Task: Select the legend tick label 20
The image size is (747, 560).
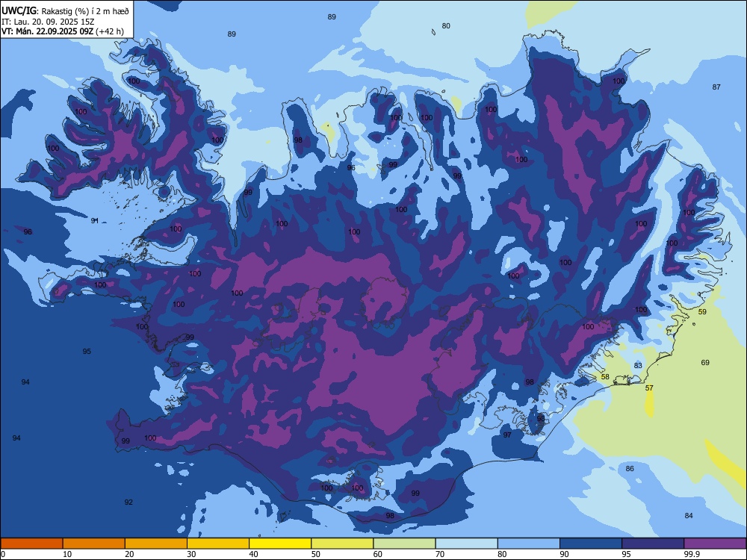Action: (129, 554)
